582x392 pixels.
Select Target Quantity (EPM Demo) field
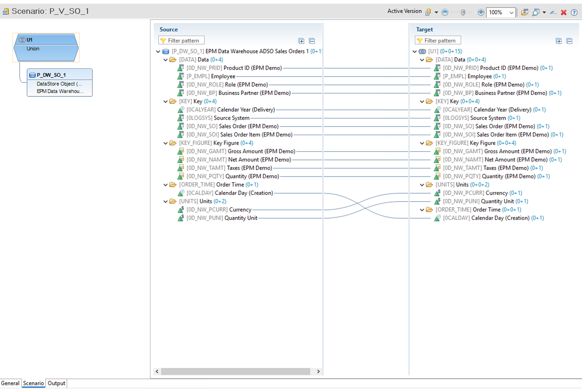click(497, 176)
